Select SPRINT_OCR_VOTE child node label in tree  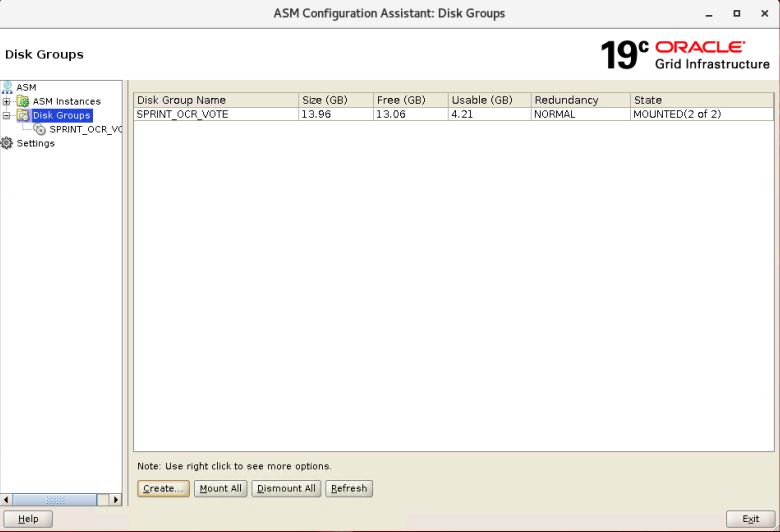[86, 129]
